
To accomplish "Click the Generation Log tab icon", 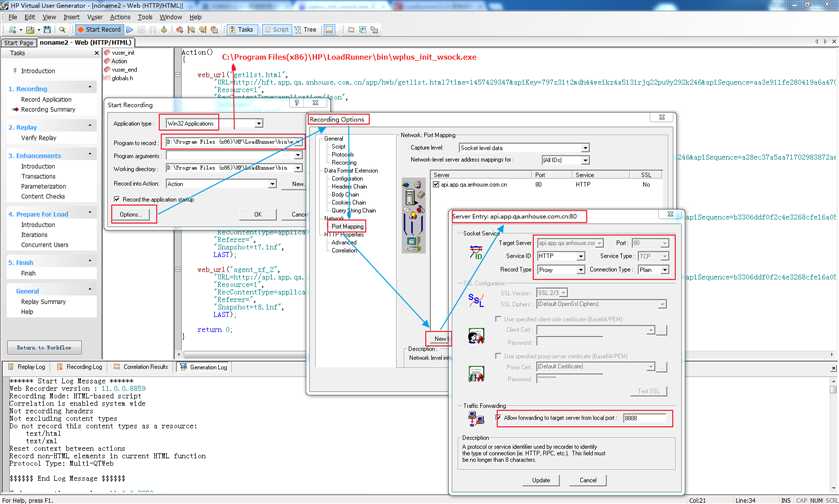I will pos(184,367).
